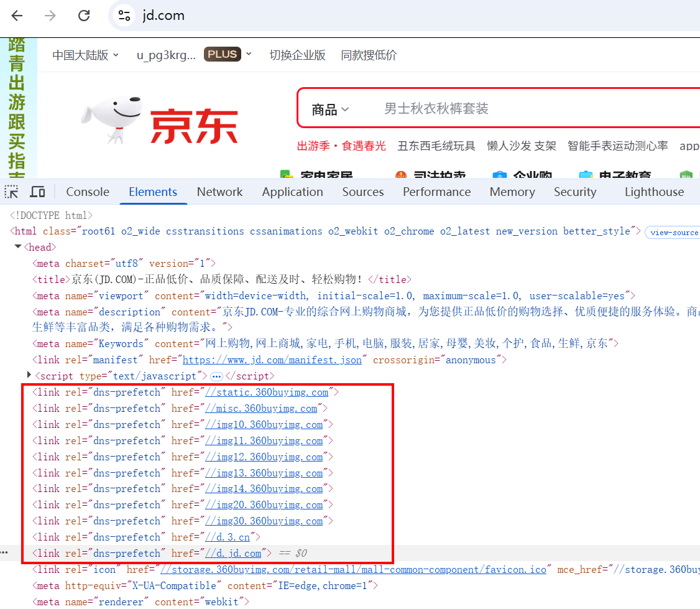Select the title element row

[221, 279]
